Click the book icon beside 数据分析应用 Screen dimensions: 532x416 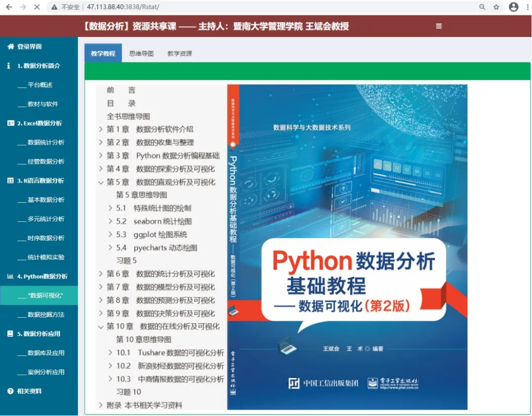coord(10,334)
